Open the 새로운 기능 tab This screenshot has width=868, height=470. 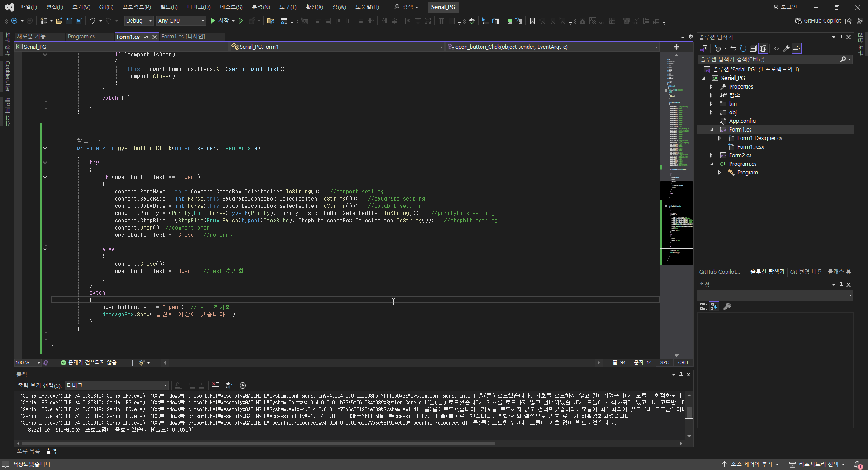(x=31, y=37)
